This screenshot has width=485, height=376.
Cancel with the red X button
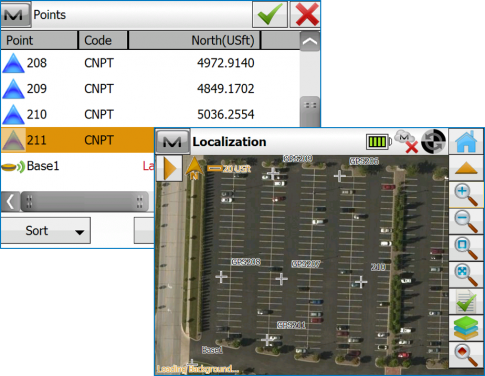point(305,14)
